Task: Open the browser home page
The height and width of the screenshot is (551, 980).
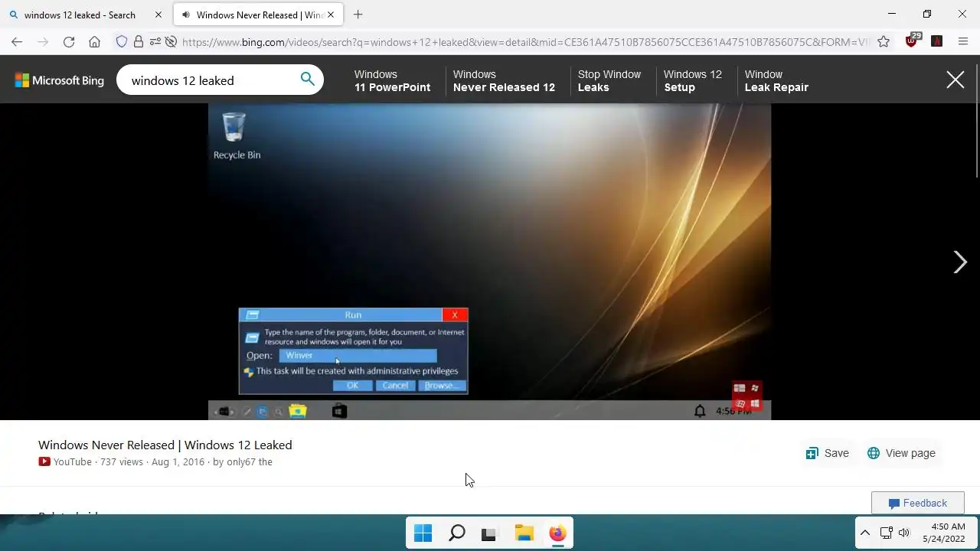Action: (94, 42)
